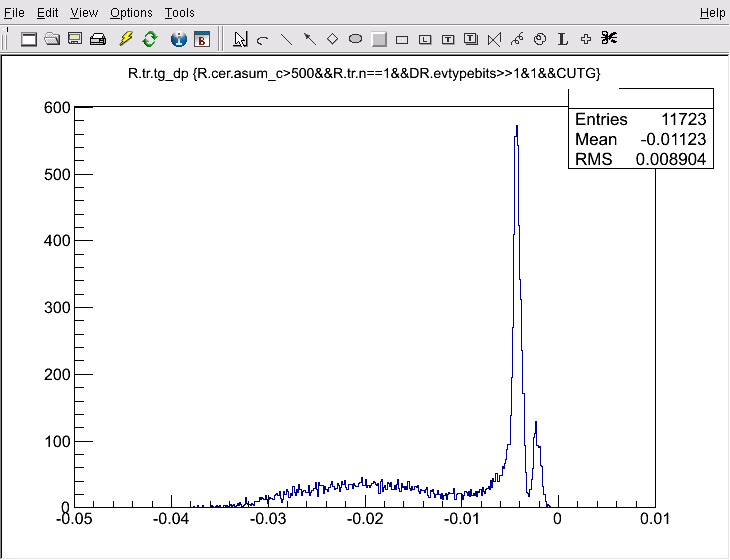Click the RMS 0.008904 stats line
Image resolution: width=730 pixels, height=560 pixels.
click(x=641, y=159)
